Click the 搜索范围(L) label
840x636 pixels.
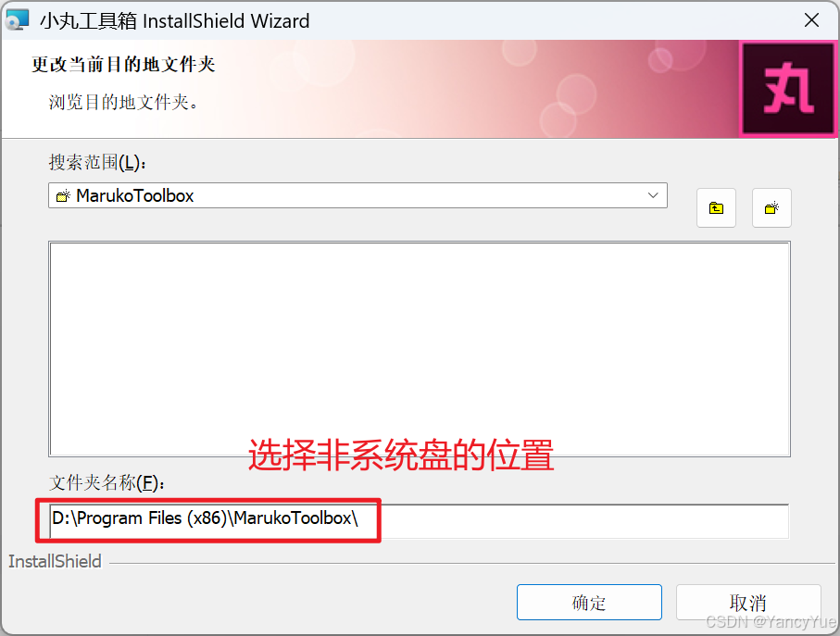click(97, 162)
